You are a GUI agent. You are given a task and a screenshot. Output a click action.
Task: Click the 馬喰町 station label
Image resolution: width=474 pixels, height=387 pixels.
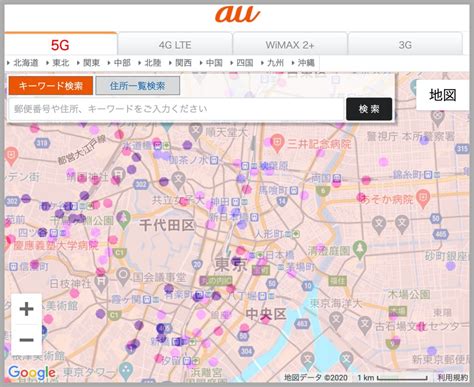[x=273, y=190]
